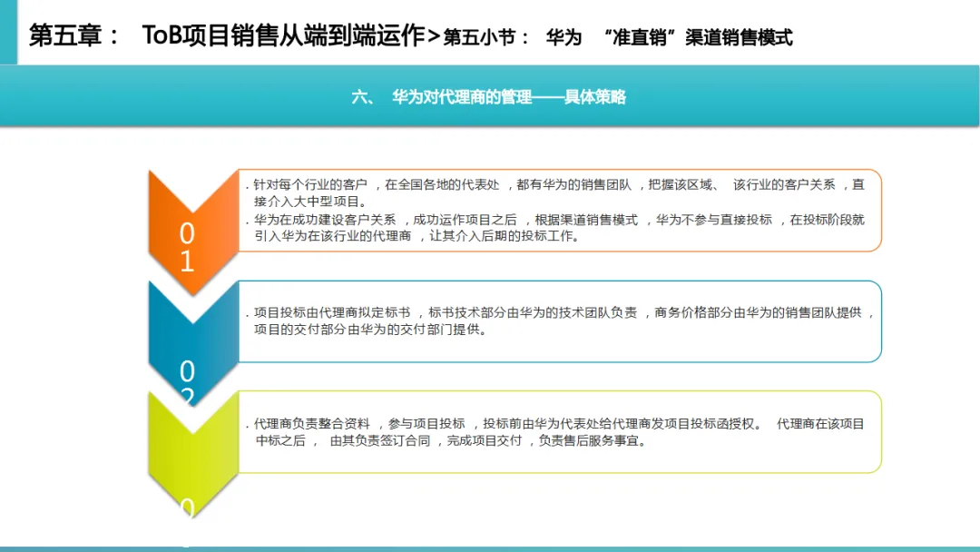Click the line '项目的交付部分由华为的交付部门提供'
This screenshot has height=552, width=980.
coord(370,330)
